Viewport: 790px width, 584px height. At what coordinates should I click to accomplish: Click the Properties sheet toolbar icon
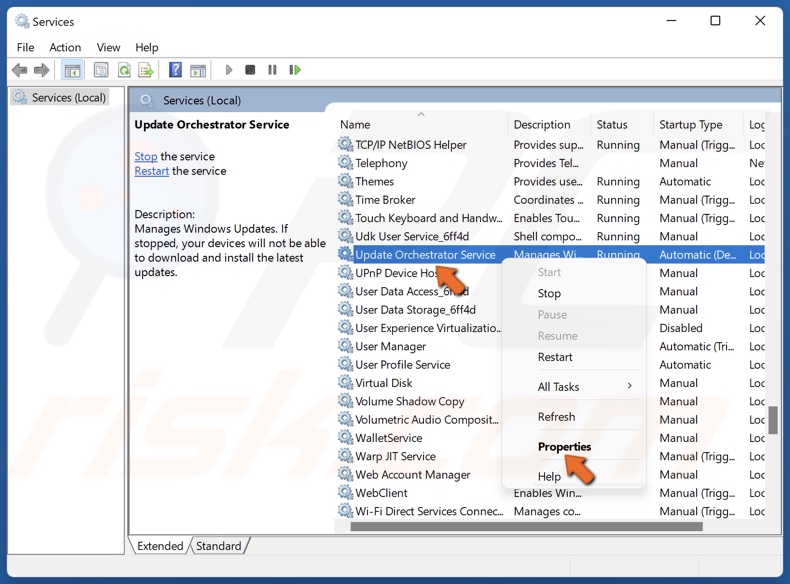coord(101,70)
